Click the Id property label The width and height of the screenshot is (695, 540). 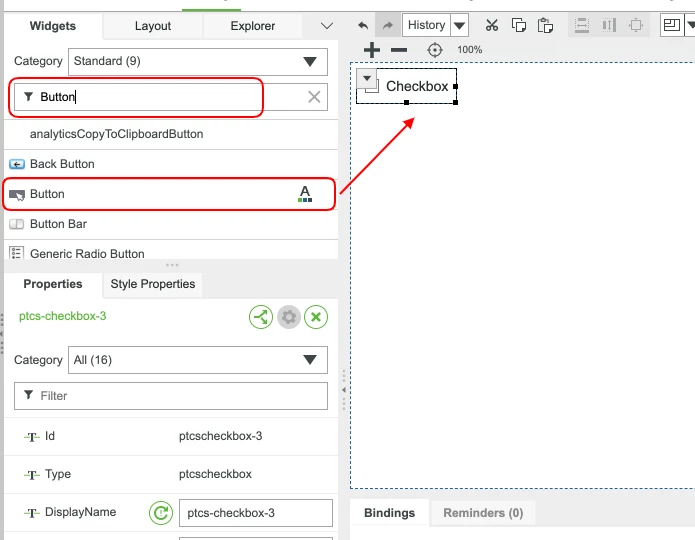50,436
